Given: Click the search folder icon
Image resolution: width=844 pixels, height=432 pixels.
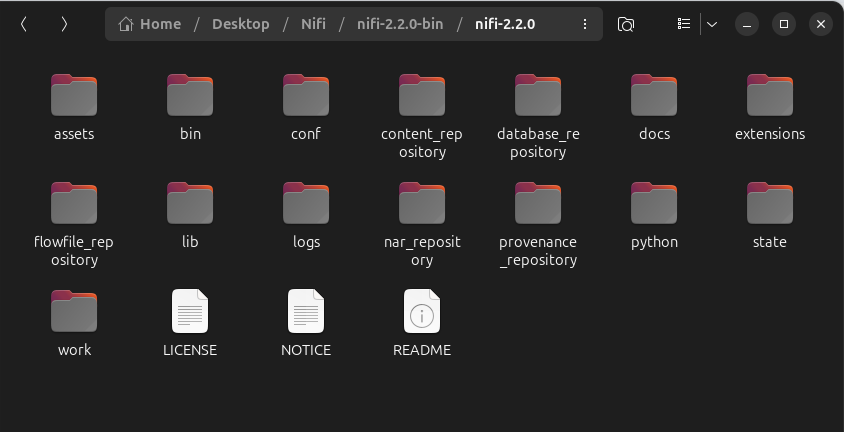Looking at the screenshot, I should tap(625, 24).
